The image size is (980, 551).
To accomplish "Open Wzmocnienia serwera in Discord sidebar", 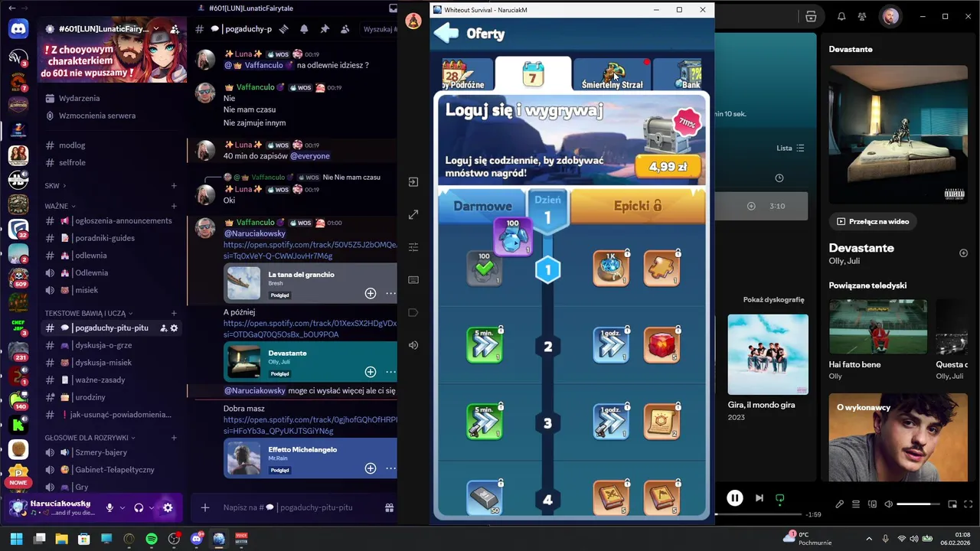I will point(97,116).
